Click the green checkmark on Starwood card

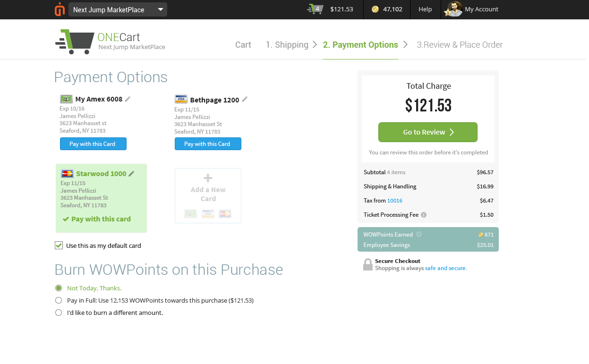coord(66,219)
